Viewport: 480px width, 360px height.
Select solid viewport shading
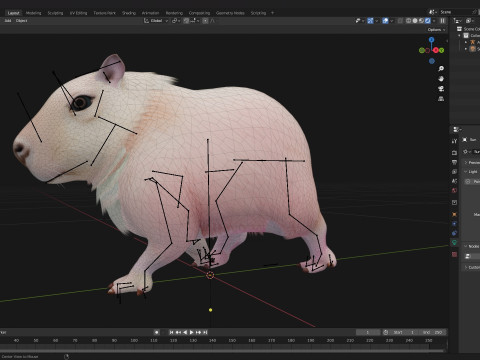[415, 21]
